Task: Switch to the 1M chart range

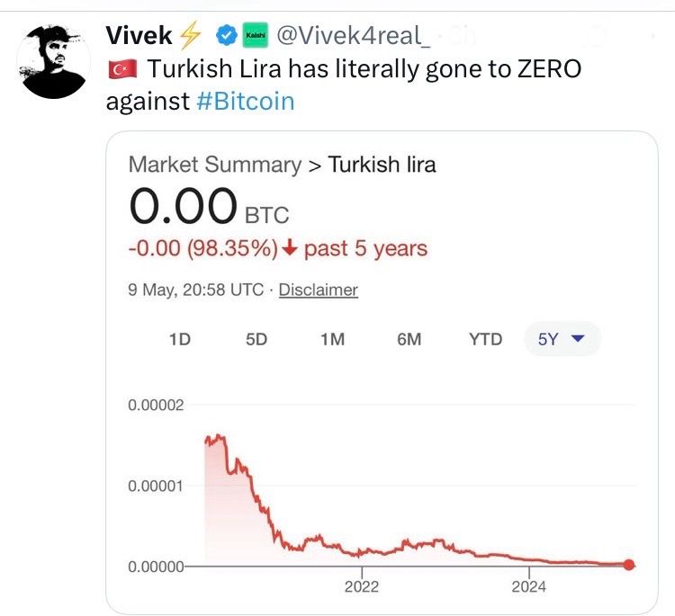Action: [x=333, y=339]
